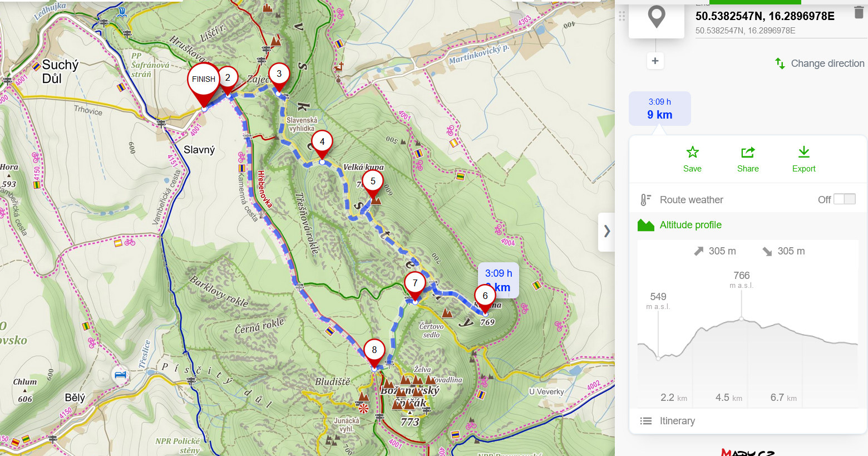Click the Save star icon
Screen dimensions: 868x456
click(x=692, y=153)
